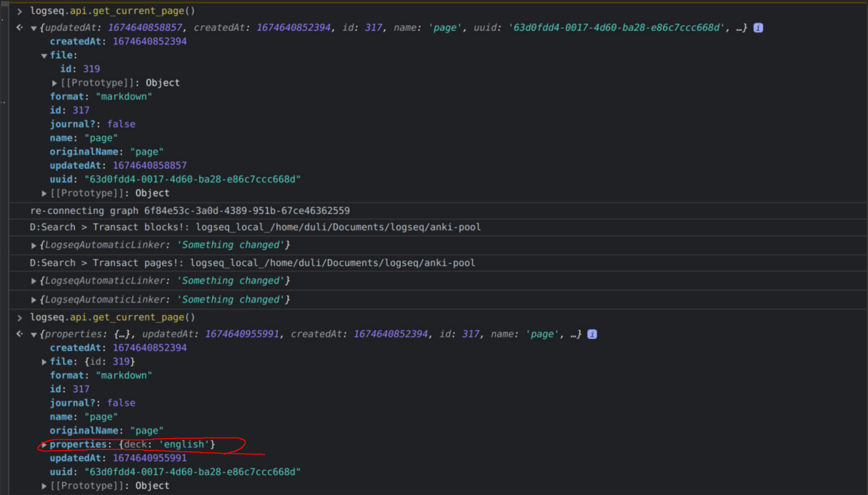The width and height of the screenshot is (868, 495).
Task: Expand the bottom [[Prototype]] Object entry
Action: [x=44, y=486]
